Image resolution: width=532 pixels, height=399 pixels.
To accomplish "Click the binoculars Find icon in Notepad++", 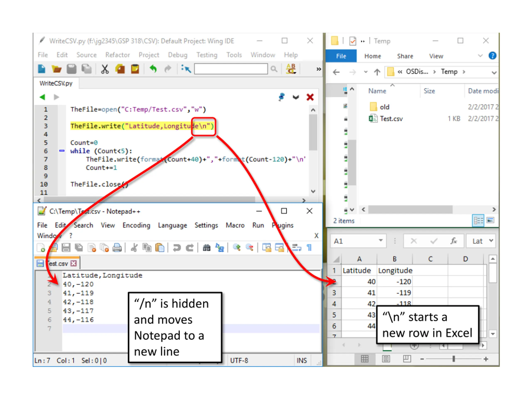I will pyautogui.click(x=206, y=248).
